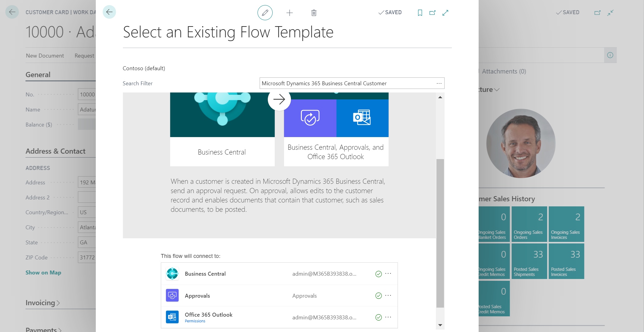Open dialog in new window icon

[433, 13]
